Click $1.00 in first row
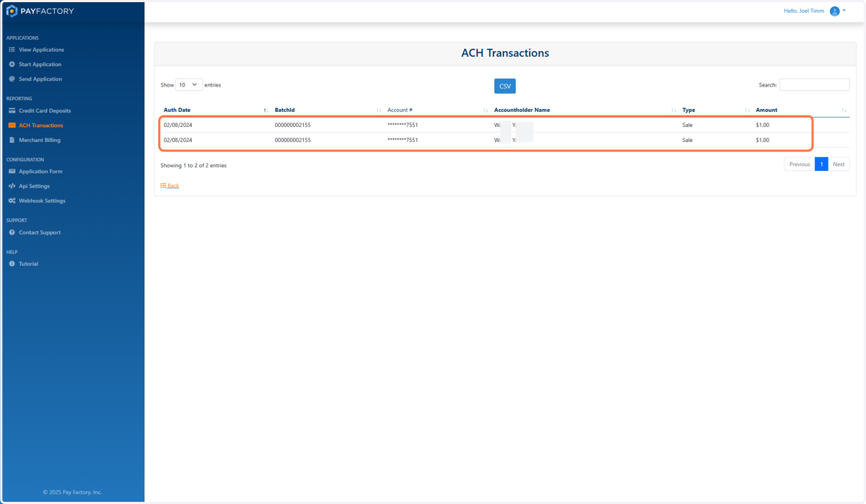 (762, 125)
